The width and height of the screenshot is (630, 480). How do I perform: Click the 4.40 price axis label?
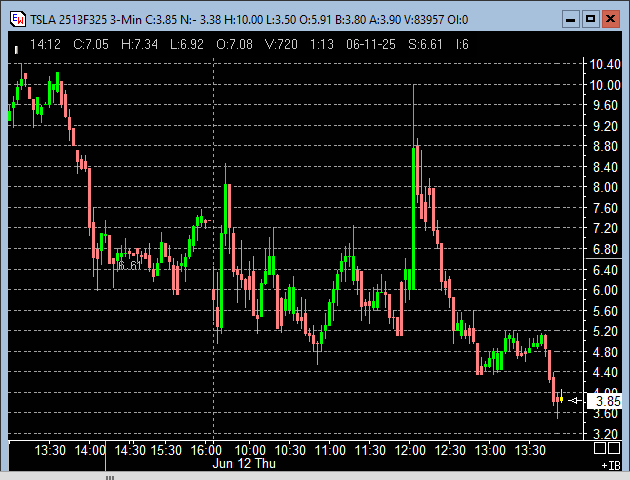coord(605,372)
